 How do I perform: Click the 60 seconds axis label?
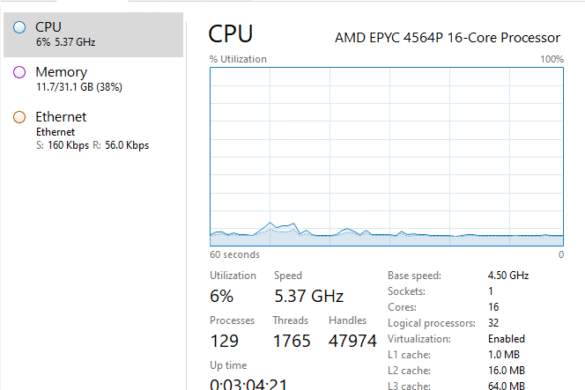[234, 255]
